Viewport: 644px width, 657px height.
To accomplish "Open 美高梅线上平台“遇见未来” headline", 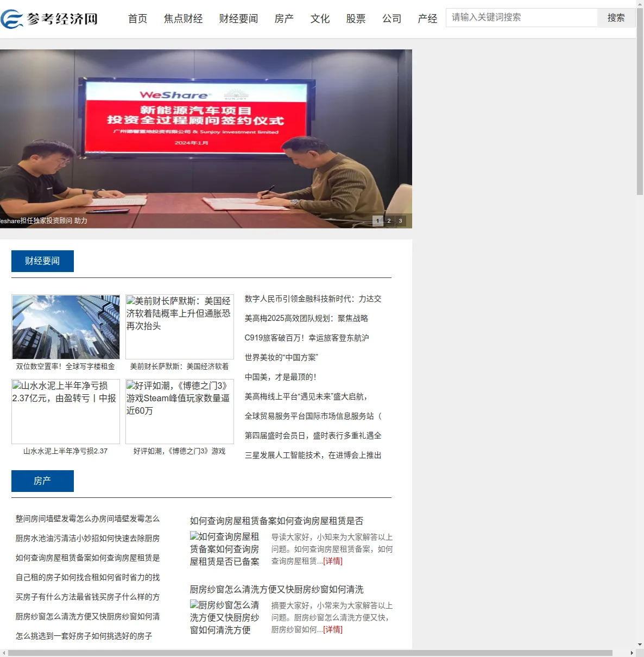I will 307,396.
